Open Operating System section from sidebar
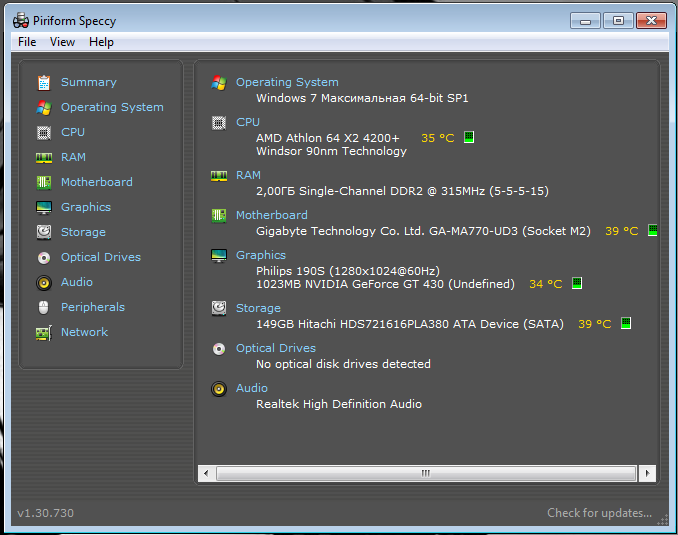 click(112, 107)
